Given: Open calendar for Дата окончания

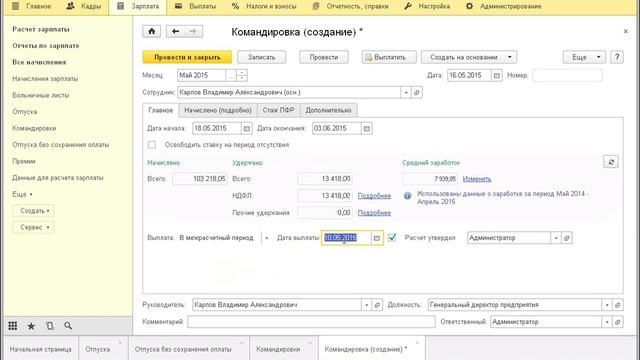Looking at the screenshot, I should [x=367, y=129].
